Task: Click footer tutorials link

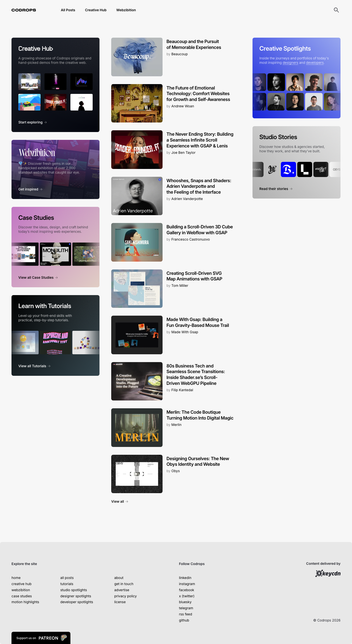Action: pyautogui.click(x=67, y=584)
